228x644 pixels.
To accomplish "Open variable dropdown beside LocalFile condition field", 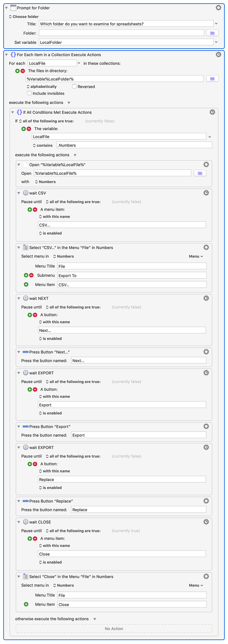I will [210, 136].
